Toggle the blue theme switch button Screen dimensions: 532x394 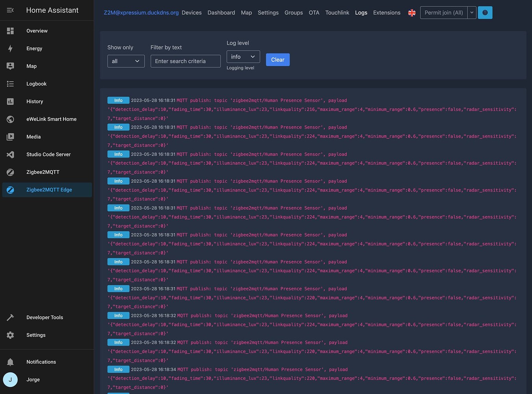tap(485, 13)
